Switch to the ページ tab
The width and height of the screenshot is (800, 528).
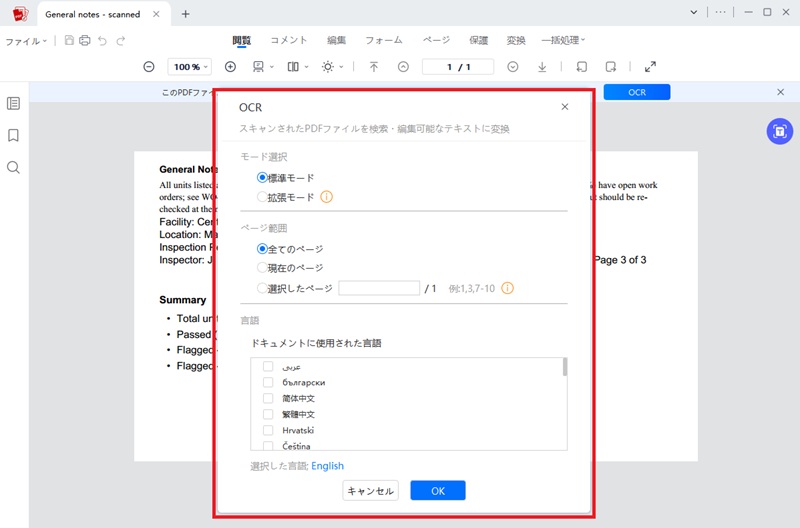pyautogui.click(x=436, y=40)
